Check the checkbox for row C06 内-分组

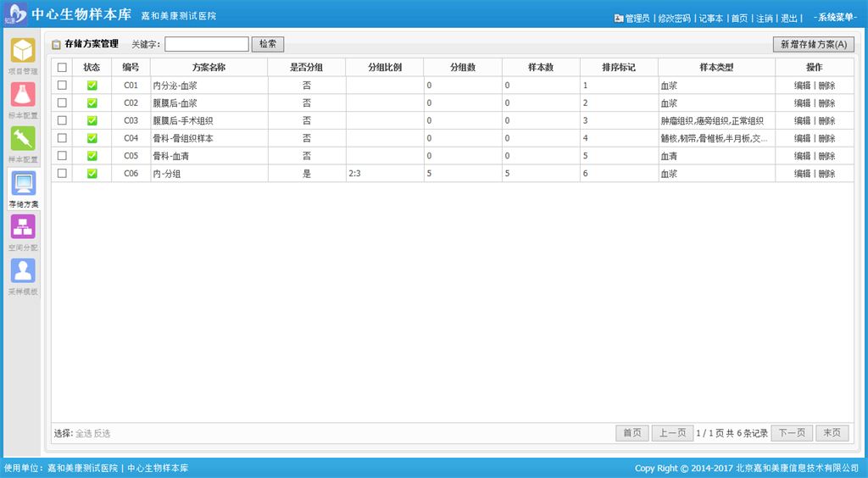click(x=62, y=173)
